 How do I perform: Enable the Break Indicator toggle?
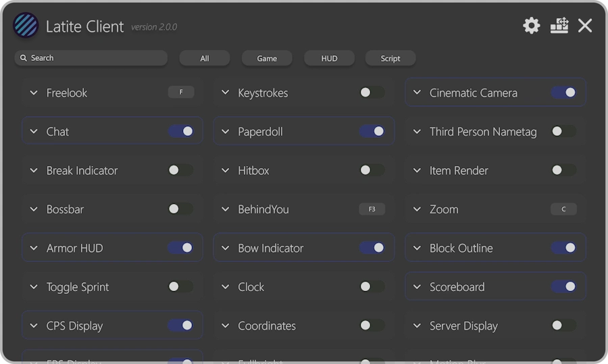[x=180, y=170]
